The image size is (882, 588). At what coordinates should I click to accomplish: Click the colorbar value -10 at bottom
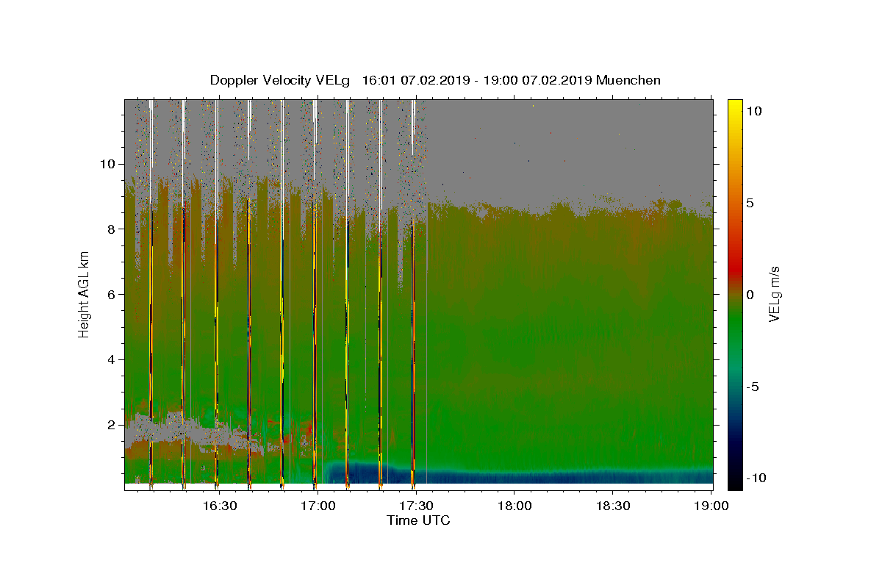click(756, 478)
